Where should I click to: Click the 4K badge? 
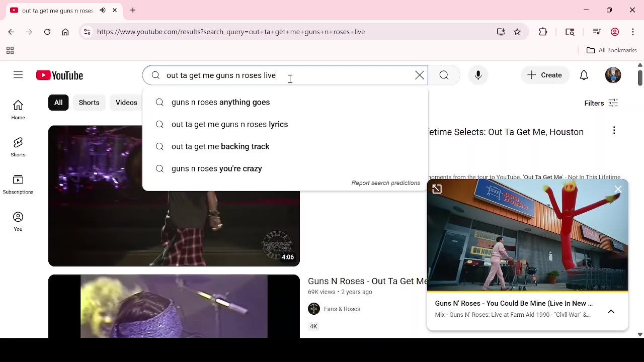[x=313, y=326]
